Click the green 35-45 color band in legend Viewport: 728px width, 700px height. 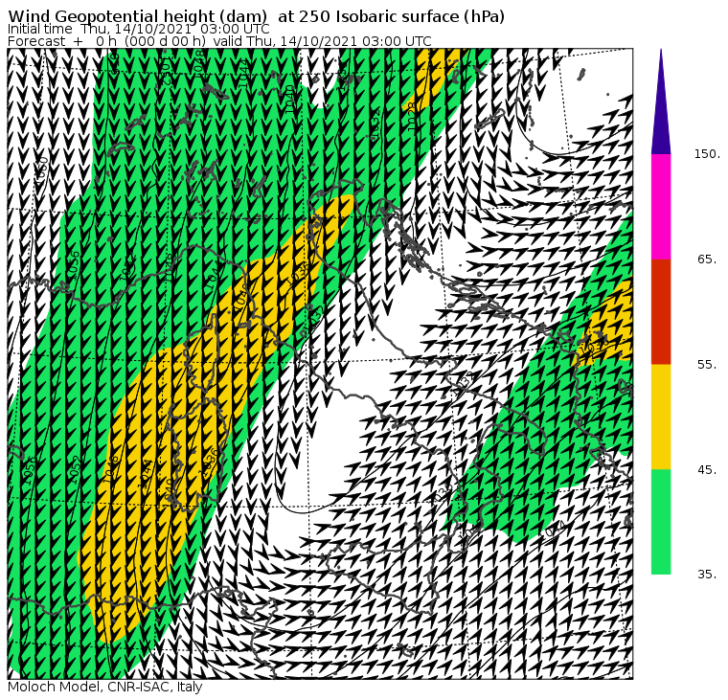coord(661,522)
